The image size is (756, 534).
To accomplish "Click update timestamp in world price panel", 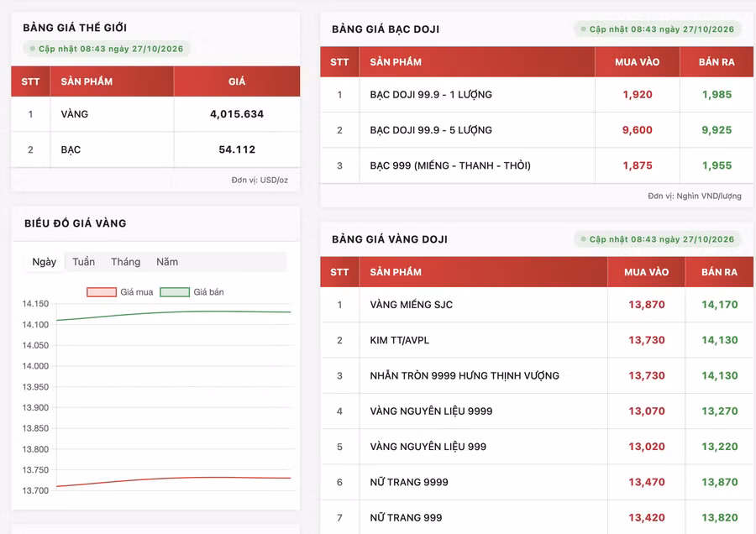I will pos(107,49).
